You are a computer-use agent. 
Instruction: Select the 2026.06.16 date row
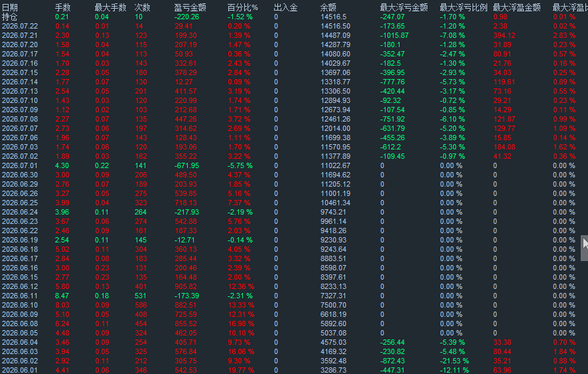[20, 268]
